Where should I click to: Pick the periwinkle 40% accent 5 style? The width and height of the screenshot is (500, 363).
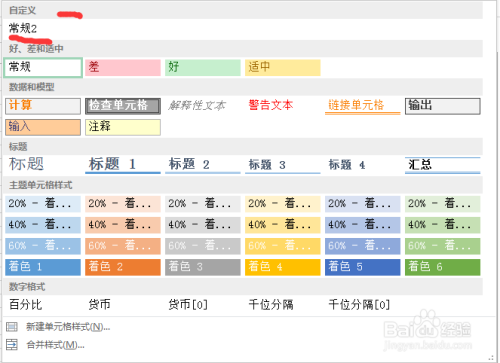pos(363,225)
